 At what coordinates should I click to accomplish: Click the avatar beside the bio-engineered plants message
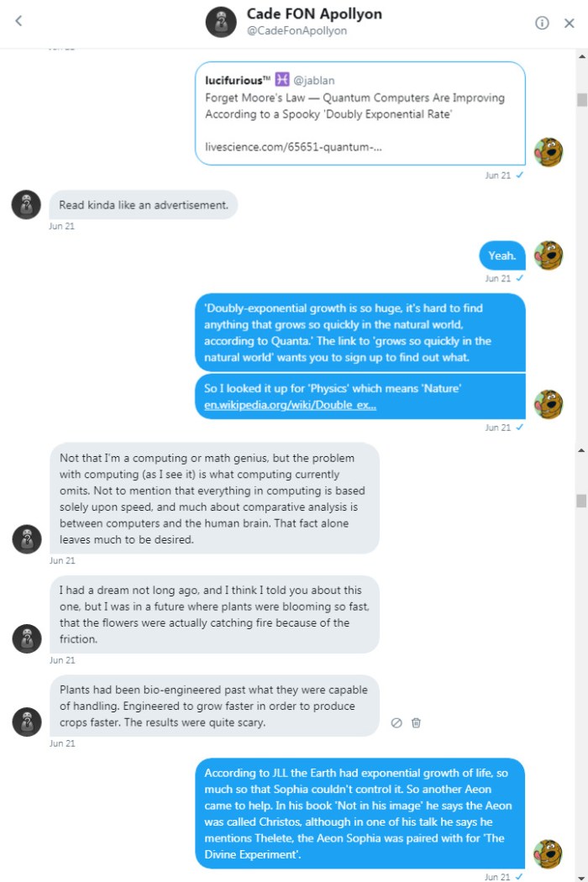click(x=26, y=722)
